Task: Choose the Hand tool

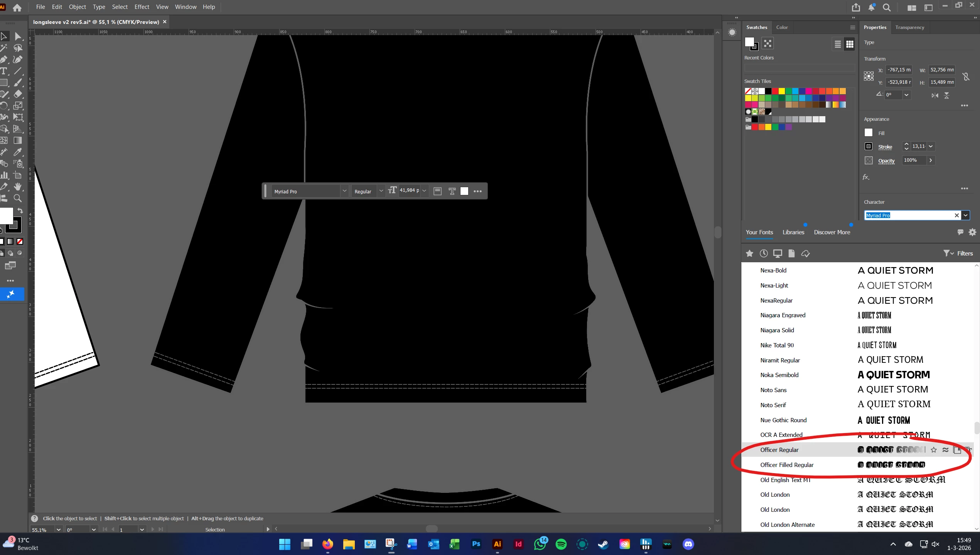Action: (x=18, y=187)
